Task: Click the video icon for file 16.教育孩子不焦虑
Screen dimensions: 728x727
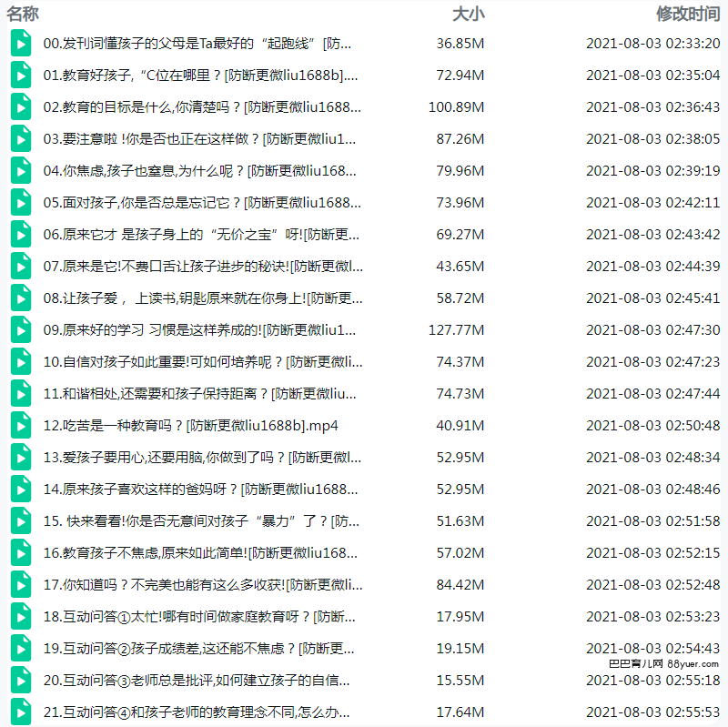Action: coord(21,553)
